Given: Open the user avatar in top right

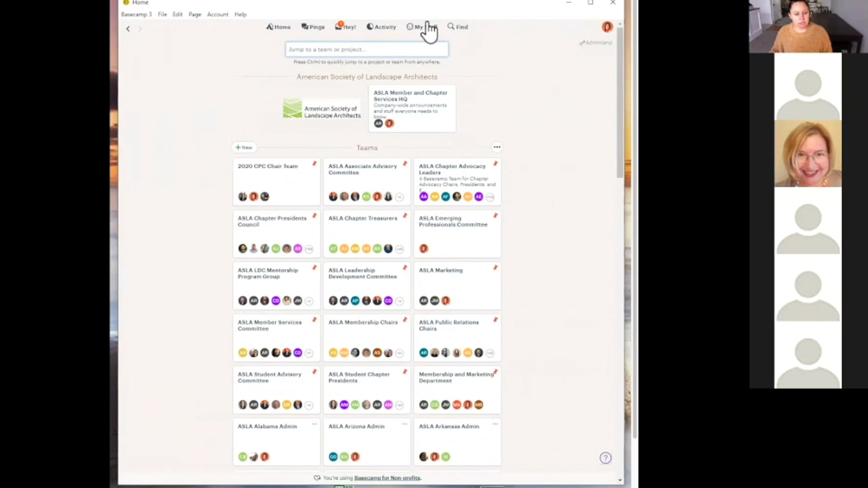Looking at the screenshot, I should coord(607,27).
